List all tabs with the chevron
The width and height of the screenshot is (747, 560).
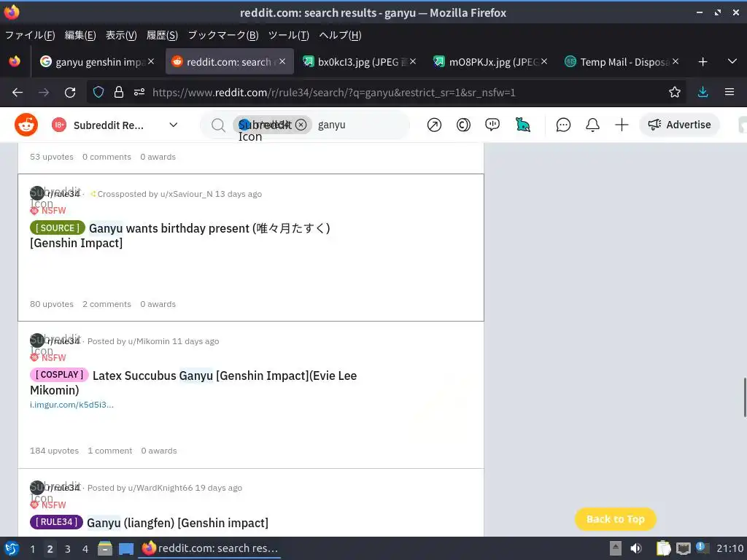(x=732, y=61)
